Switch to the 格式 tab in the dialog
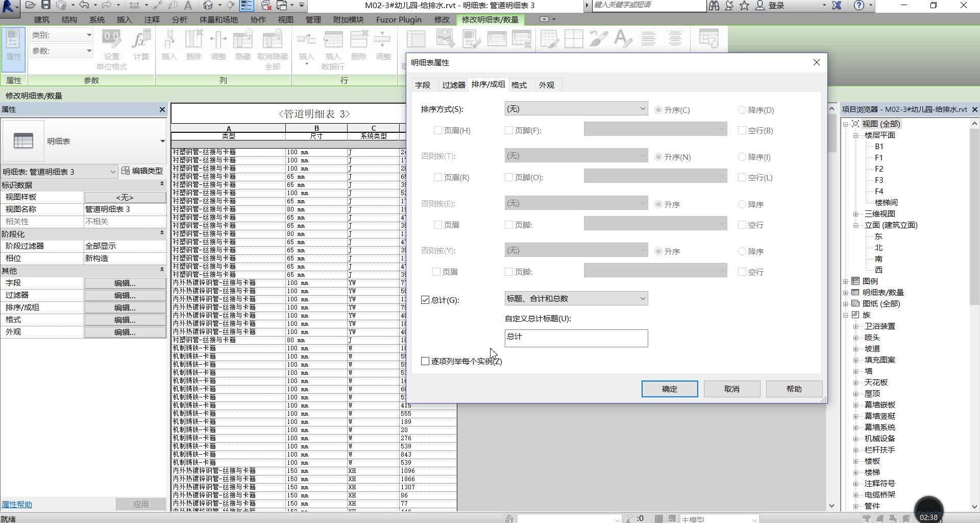The image size is (980, 523). [x=519, y=85]
